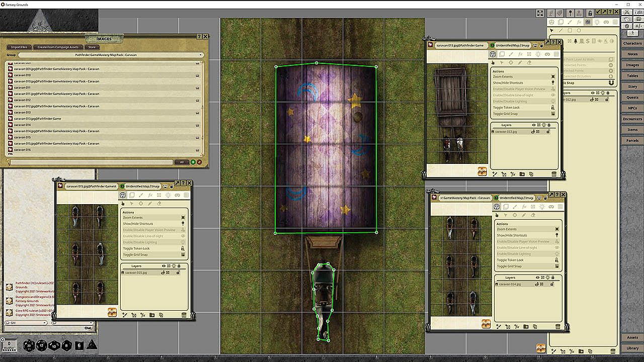Image resolution: width=644 pixels, height=362 pixels.
Task: Select grid tool in caravan 014 window toolbar
Action: [560, 207]
